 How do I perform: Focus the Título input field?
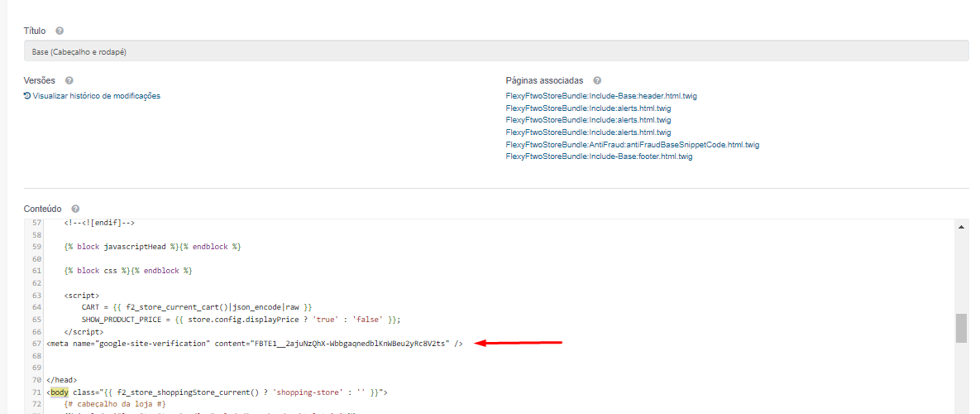tap(496, 51)
